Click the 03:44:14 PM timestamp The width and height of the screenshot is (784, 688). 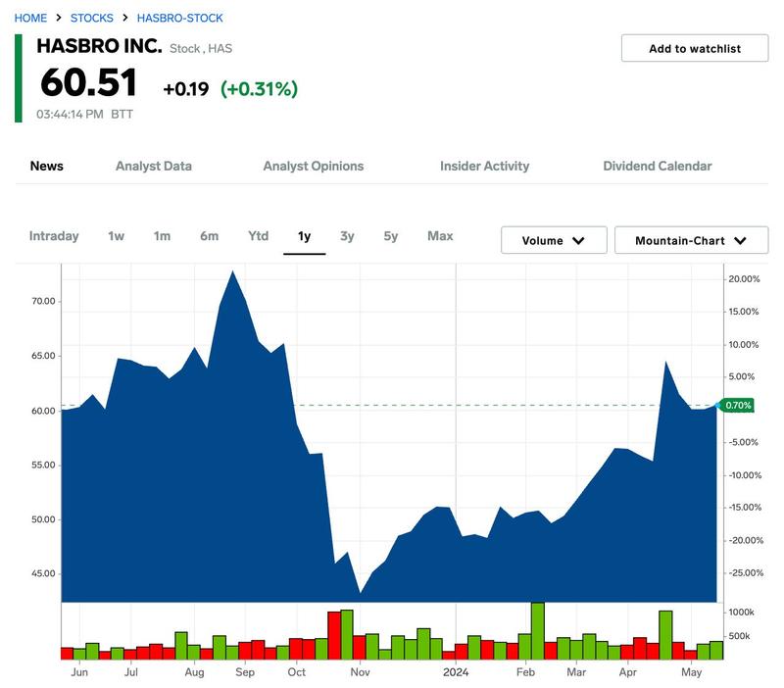[70, 115]
